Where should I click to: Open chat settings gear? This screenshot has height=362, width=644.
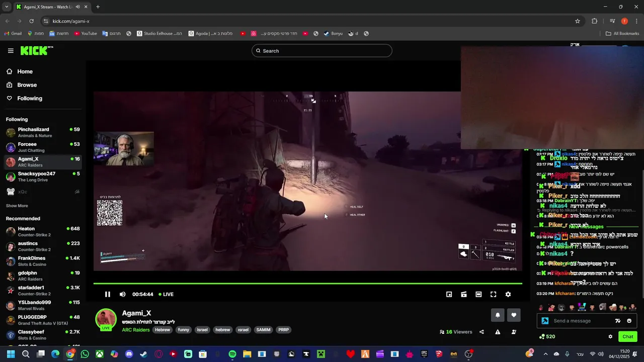point(610,337)
